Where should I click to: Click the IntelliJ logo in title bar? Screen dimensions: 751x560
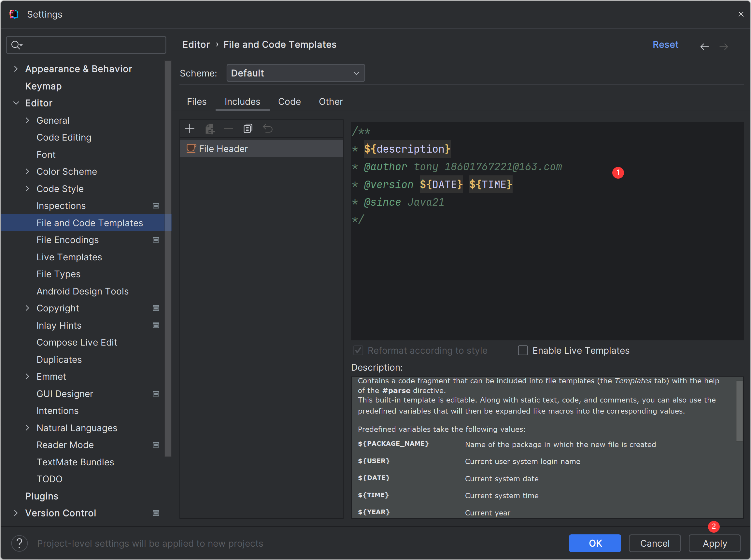click(14, 14)
